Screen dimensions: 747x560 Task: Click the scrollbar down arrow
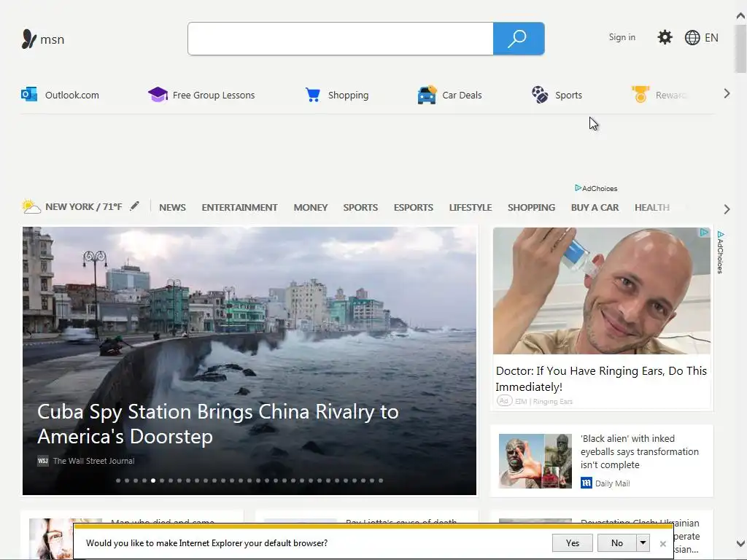741,542
